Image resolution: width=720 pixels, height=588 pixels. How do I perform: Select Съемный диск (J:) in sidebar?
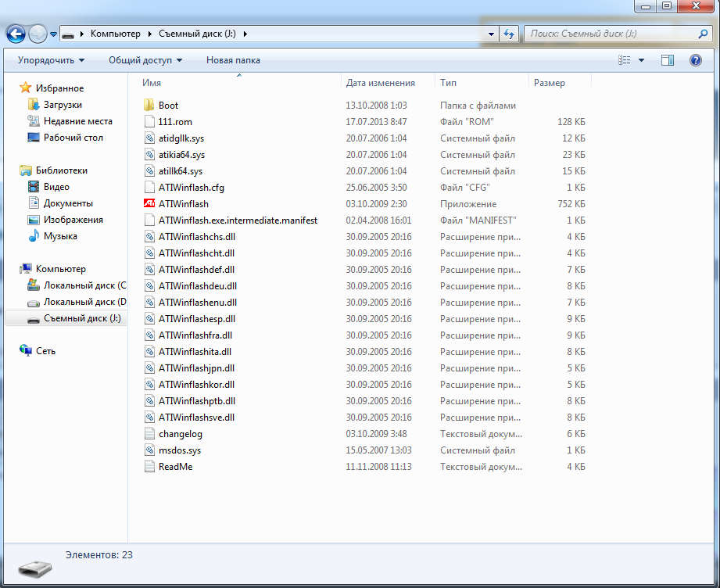82,318
